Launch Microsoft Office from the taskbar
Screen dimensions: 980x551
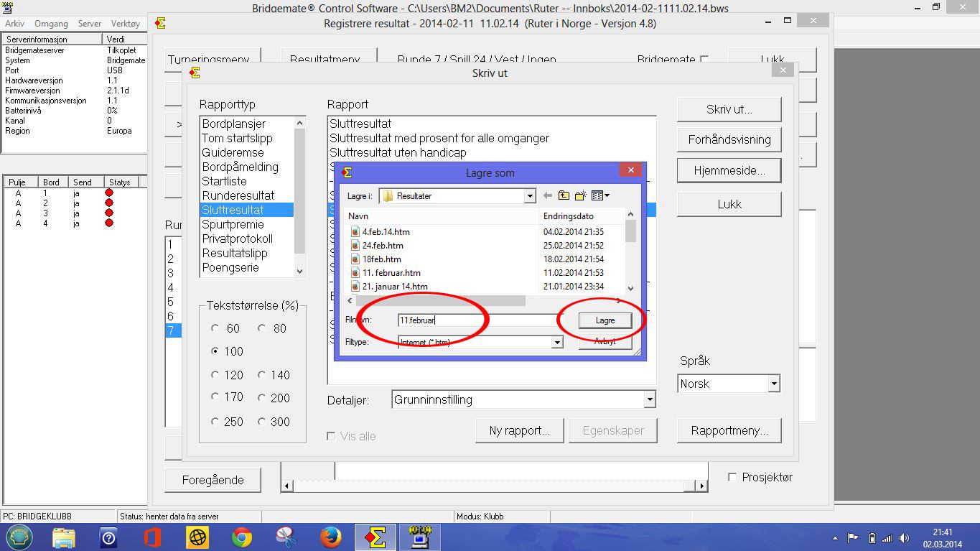tap(152, 537)
